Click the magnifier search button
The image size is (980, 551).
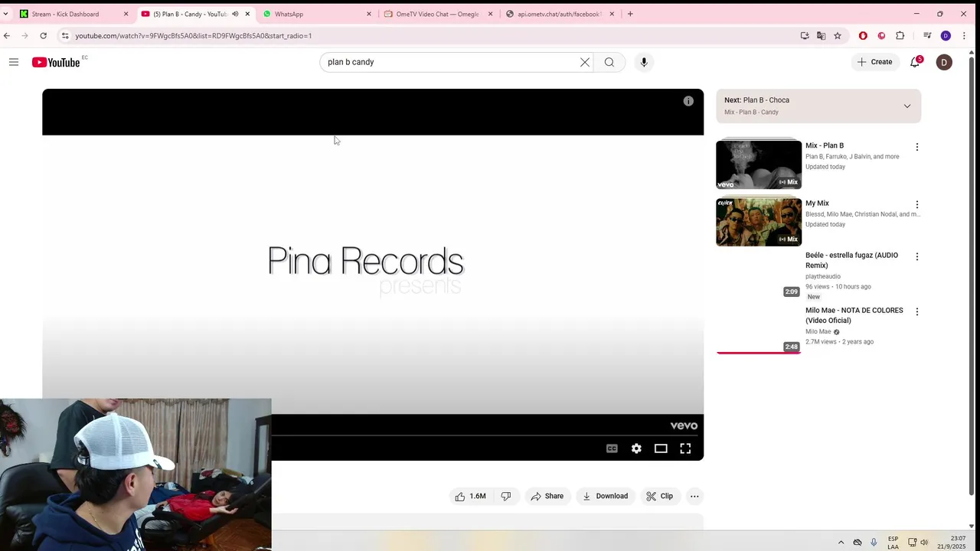coord(609,62)
